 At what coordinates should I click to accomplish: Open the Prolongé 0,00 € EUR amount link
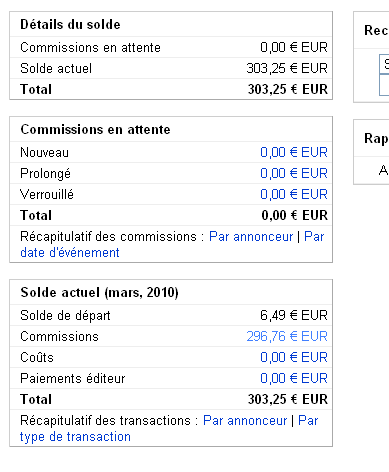[294, 173]
